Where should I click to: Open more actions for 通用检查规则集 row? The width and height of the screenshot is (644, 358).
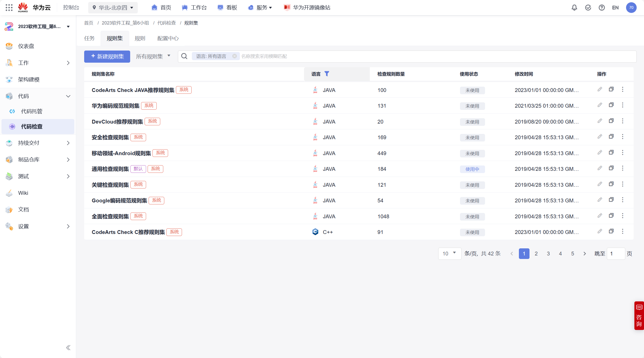pyautogui.click(x=623, y=168)
